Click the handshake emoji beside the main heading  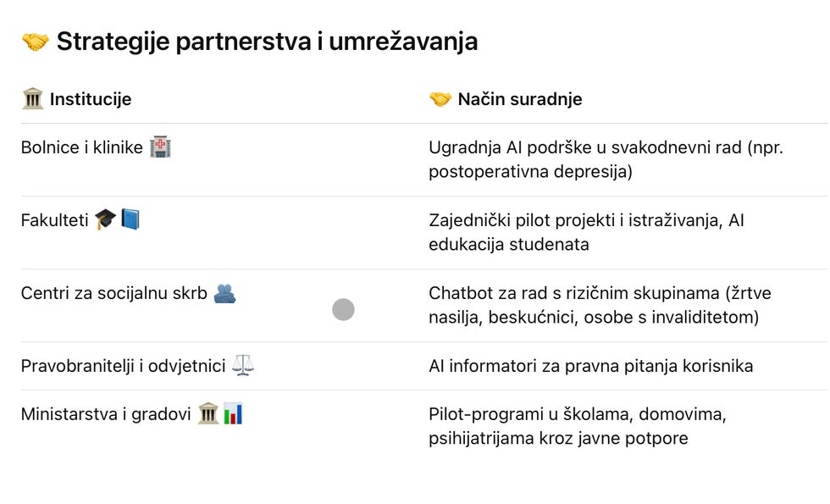click(36, 42)
